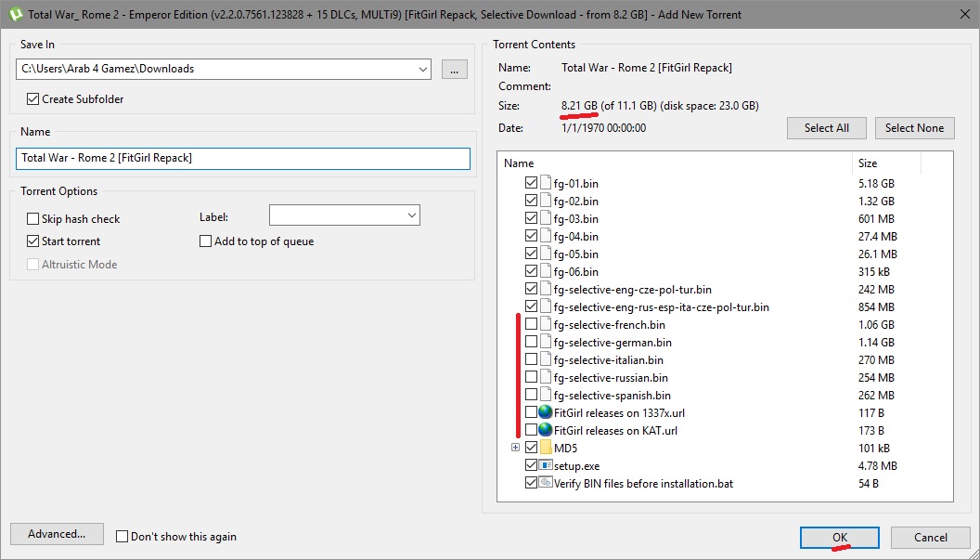
Task: Click into the torrent Name text field
Action: (243, 159)
